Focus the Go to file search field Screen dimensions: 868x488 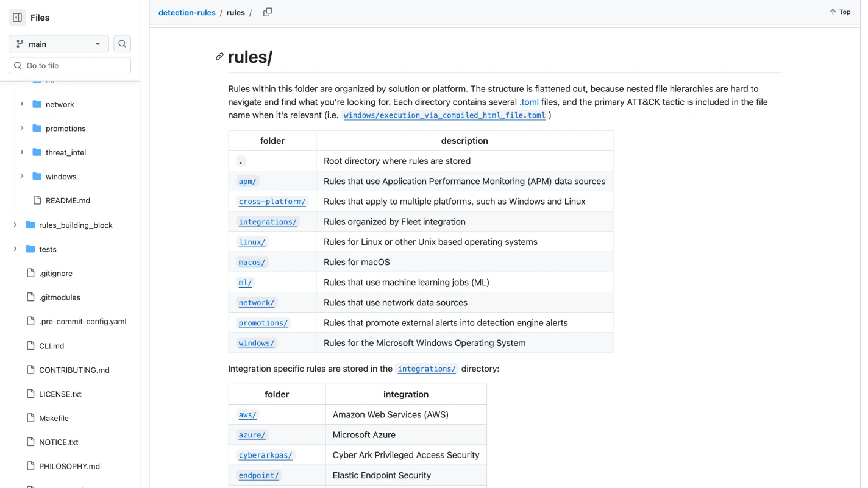tap(69, 66)
